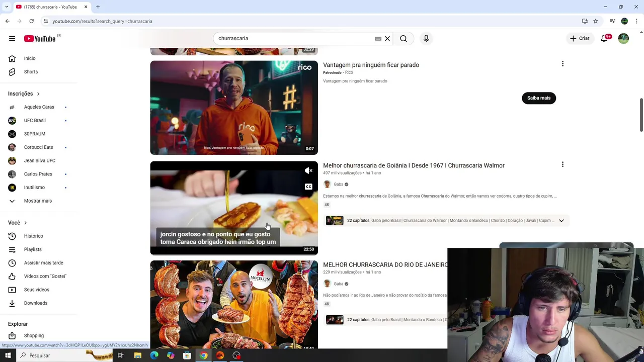Click the Saiba mais button

click(x=539, y=98)
